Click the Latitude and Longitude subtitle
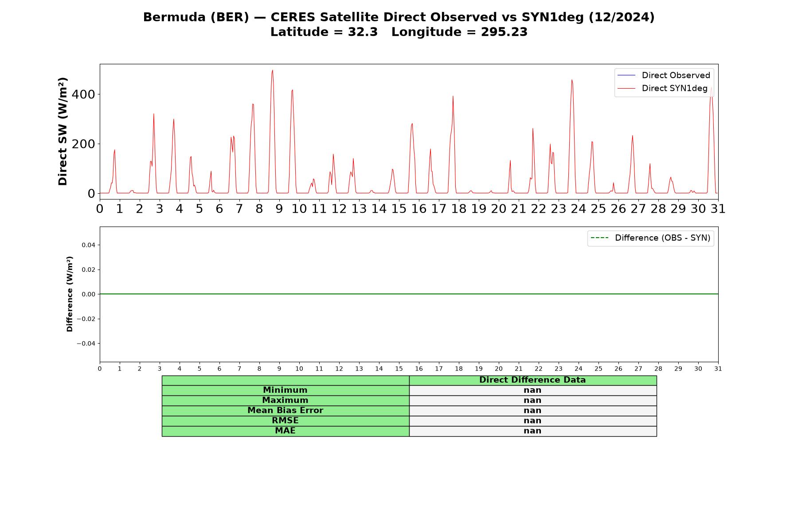 [x=399, y=32]
